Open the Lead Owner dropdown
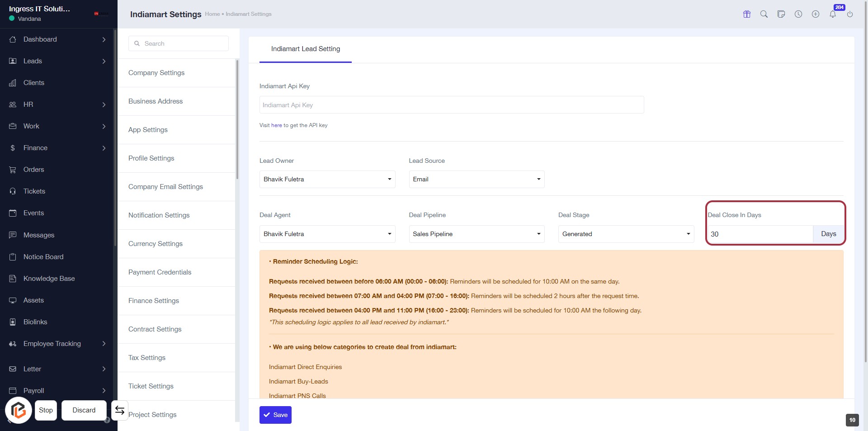The height and width of the screenshot is (431, 868). [x=327, y=180]
